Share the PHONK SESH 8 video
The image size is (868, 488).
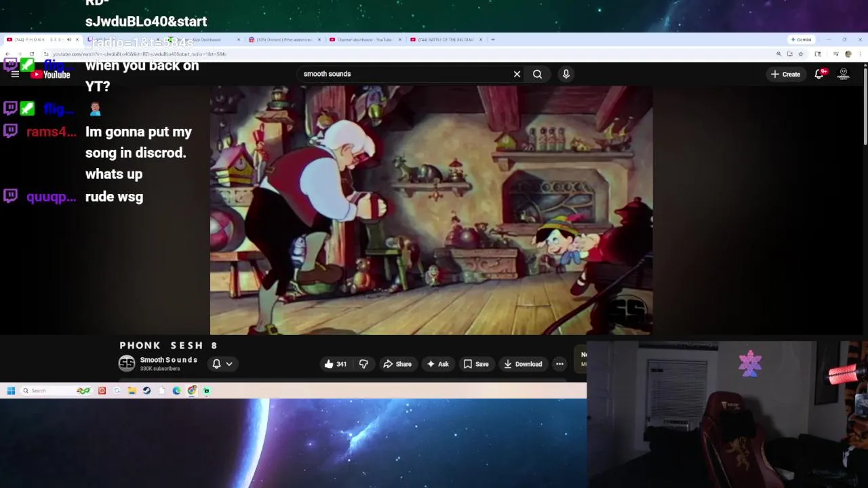[x=397, y=364]
